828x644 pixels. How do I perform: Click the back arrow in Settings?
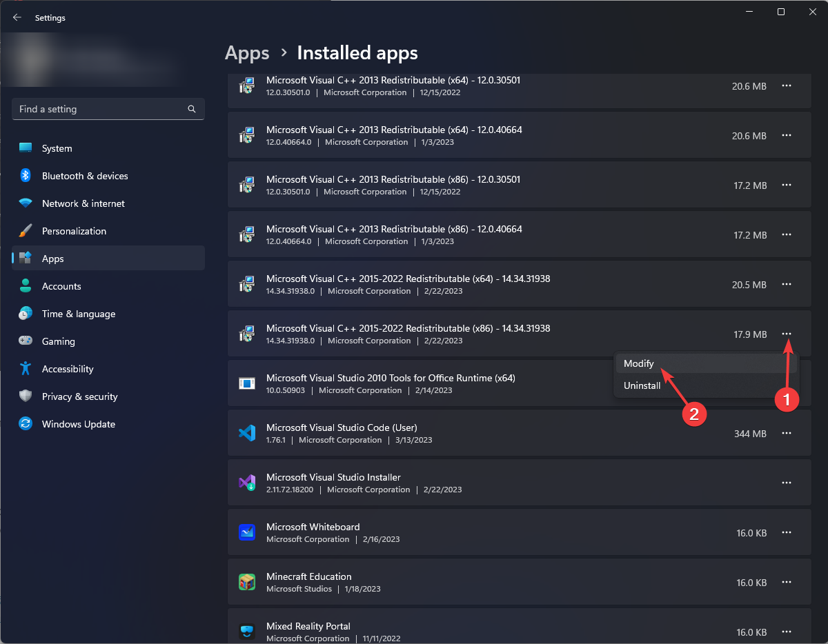17,18
